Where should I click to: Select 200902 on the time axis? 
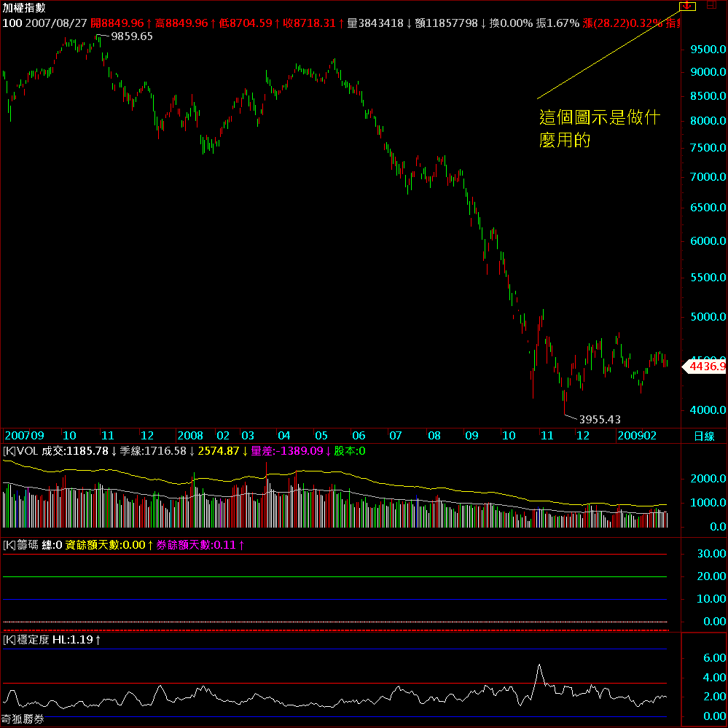coord(637,436)
